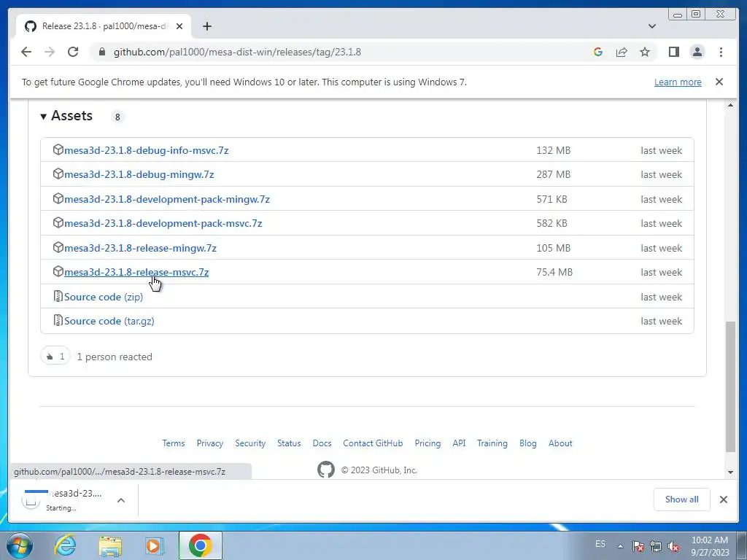747x560 pixels.
Task: Open the Windows Start menu
Action: (x=19, y=545)
